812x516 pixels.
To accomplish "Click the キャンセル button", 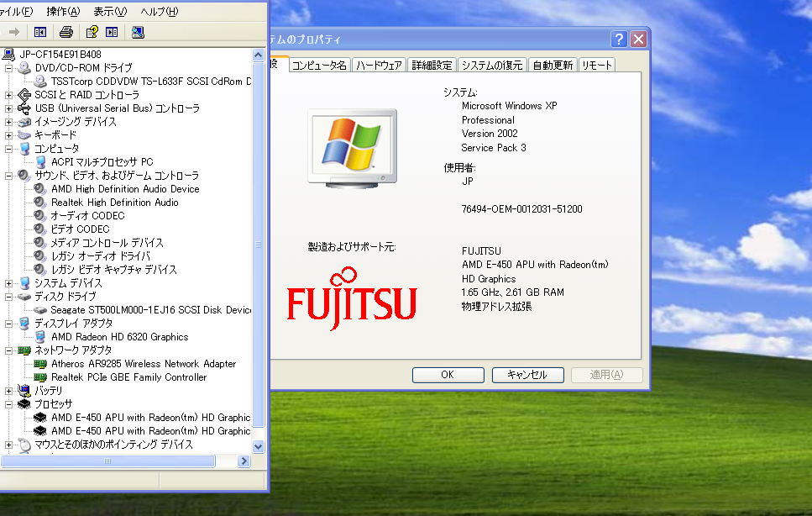I will (527, 375).
